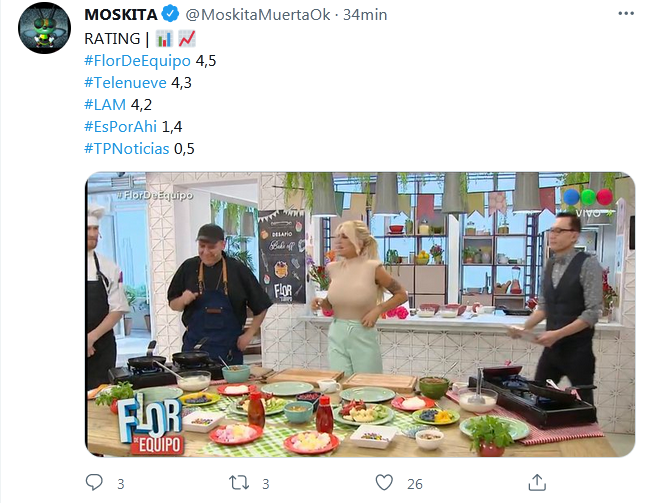Open the #TPNoticias hashtag link
The height and width of the screenshot is (503, 653).
[127, 149]
